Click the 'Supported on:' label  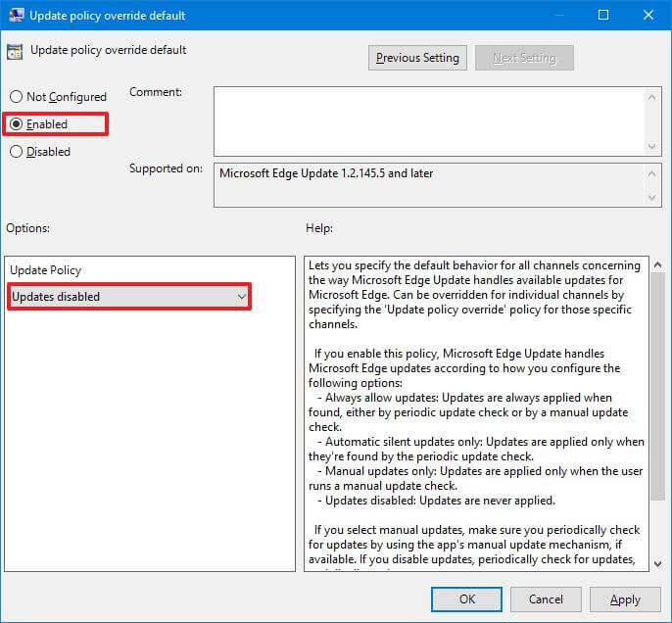click(166, 168)
